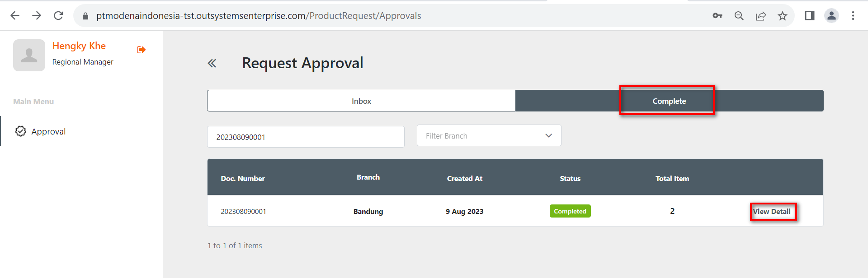Image resolution: width=868 pixels, height=278 pixels.
Task: Open the password key icon
Action: [717, 16]
